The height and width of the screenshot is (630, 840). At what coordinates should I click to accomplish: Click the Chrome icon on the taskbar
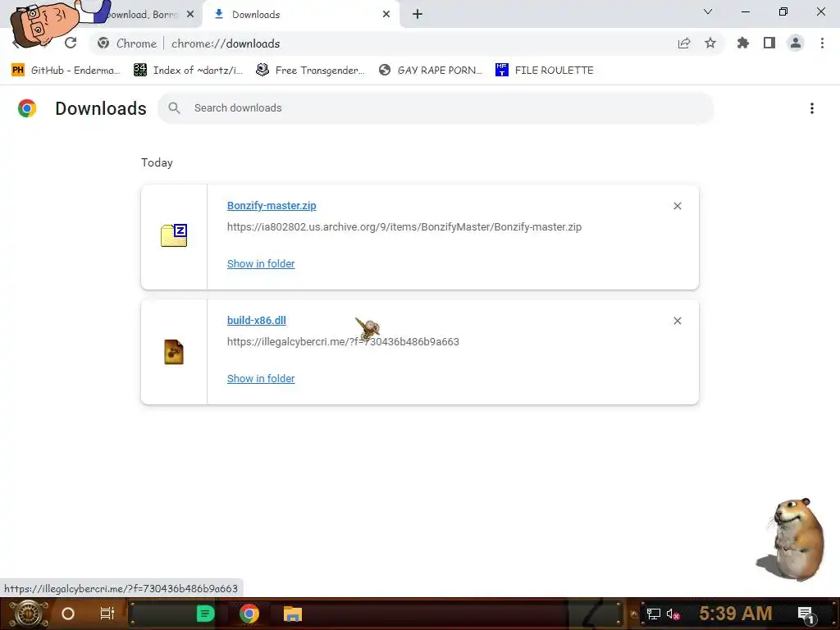tap(249, 614)
